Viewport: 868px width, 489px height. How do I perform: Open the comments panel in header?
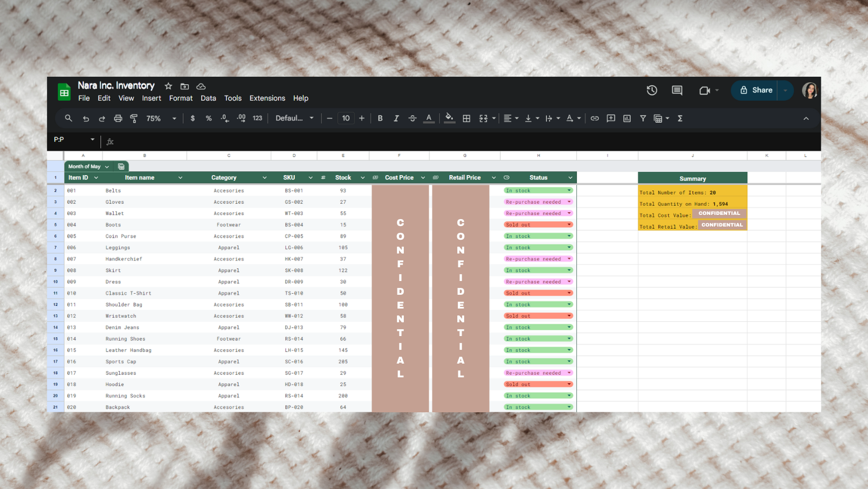pos(677,90)
